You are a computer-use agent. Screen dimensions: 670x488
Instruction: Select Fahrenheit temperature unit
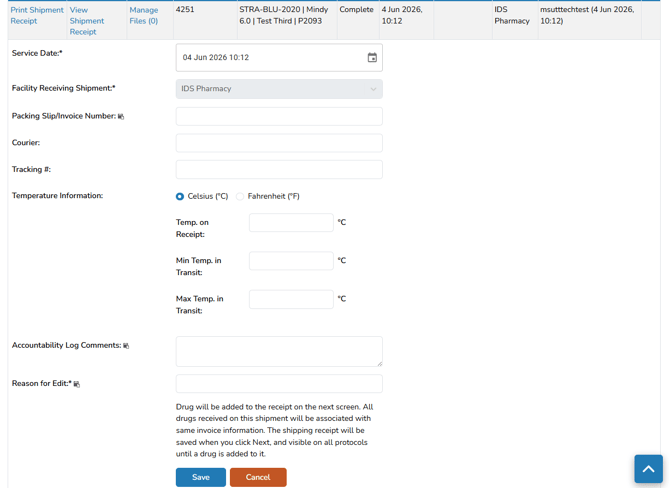click(240, 196)
